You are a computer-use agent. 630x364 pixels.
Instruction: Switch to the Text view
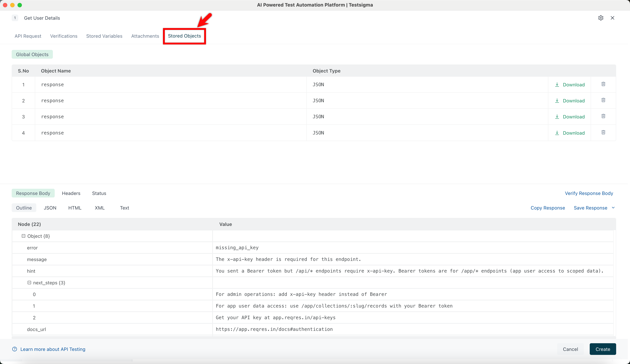(125, 208)
